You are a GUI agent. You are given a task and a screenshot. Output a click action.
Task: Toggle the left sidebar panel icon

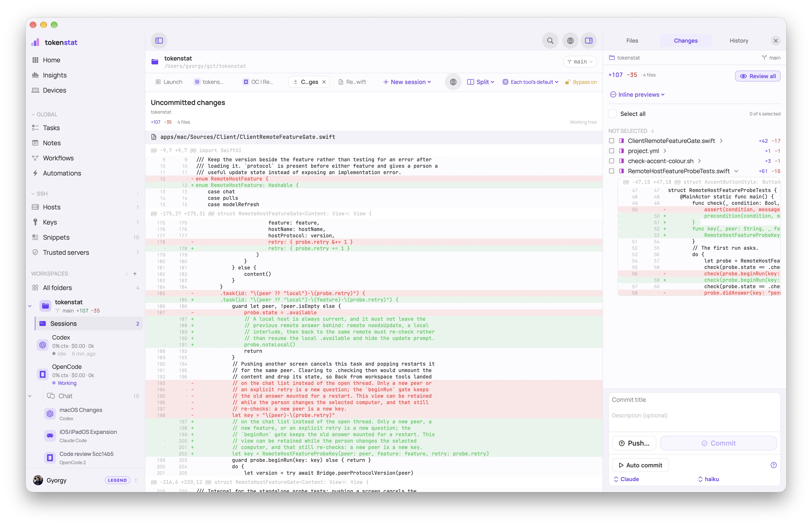pos(159,41)
